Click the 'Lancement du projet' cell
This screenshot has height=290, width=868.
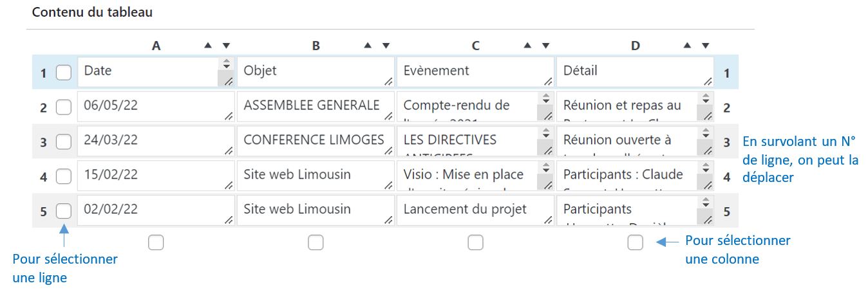pyautogui.click(x=465, y=210)
